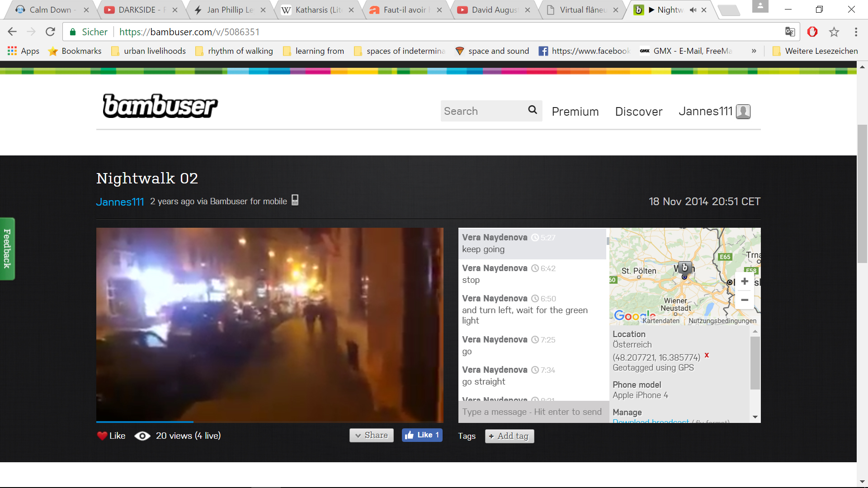Click the Nightwalk video player
This screenshot has height=488, width=868.
click(x=270, y=324)
